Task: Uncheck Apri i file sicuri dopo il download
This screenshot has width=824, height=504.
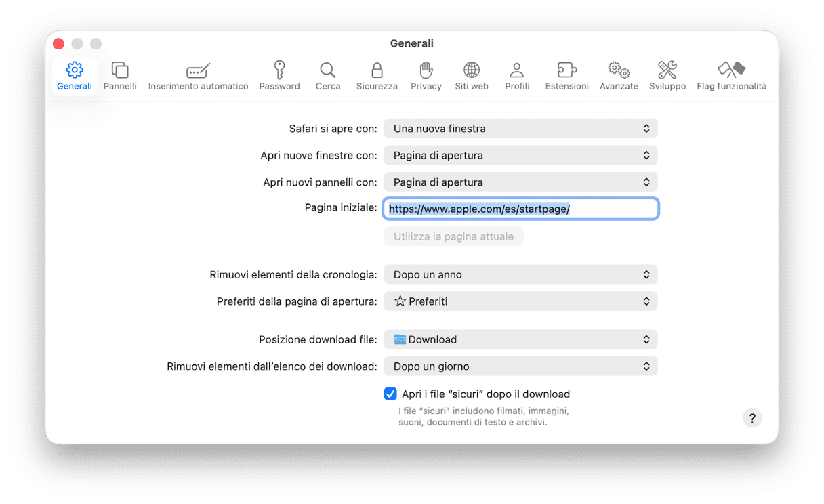Action: 390,394
